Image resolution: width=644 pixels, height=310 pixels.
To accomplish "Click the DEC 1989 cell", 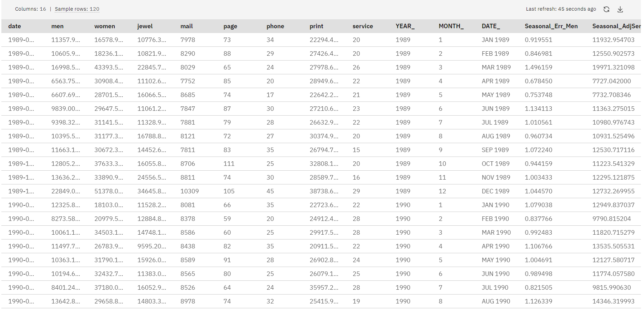I will [496, 191].
